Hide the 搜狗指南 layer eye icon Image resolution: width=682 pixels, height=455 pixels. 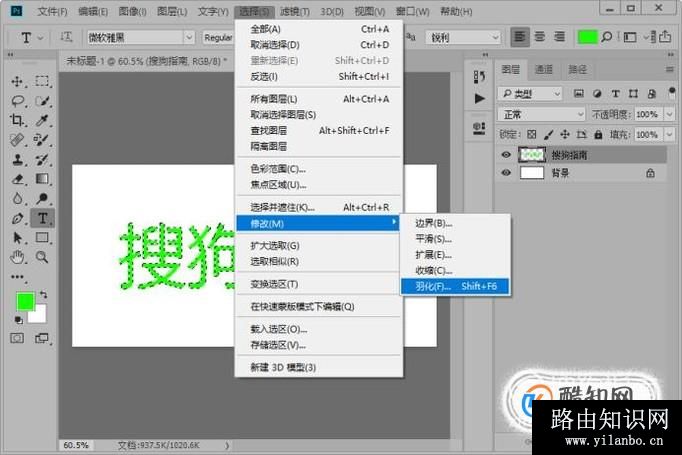(506, 155)
